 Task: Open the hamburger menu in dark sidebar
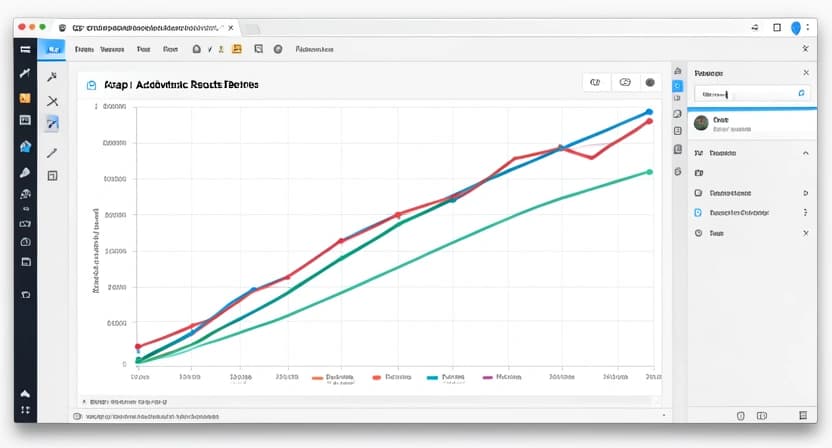24,48
